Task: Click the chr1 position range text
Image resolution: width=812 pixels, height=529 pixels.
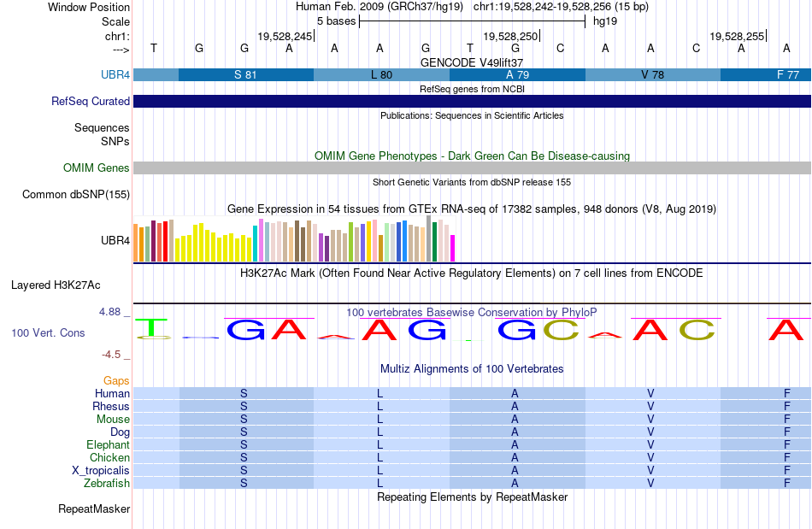Action: point(561,7)
